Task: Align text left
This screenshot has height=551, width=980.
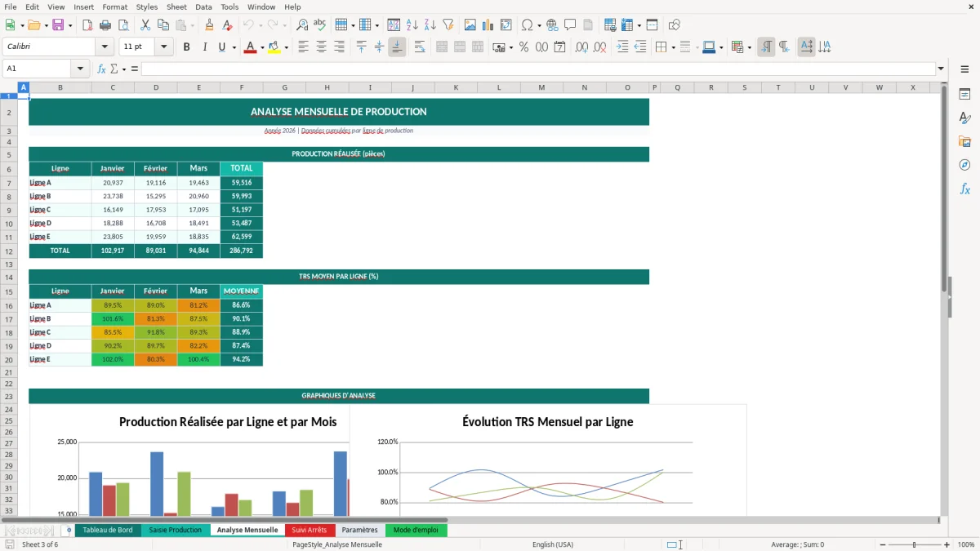Action: click(303, 47)
